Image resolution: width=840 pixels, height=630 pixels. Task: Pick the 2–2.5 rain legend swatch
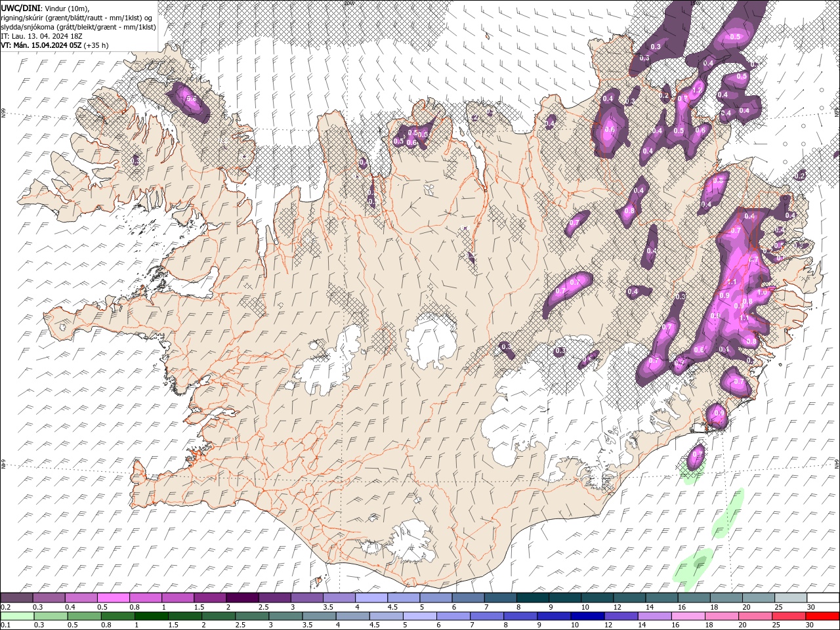coord(218,616)
